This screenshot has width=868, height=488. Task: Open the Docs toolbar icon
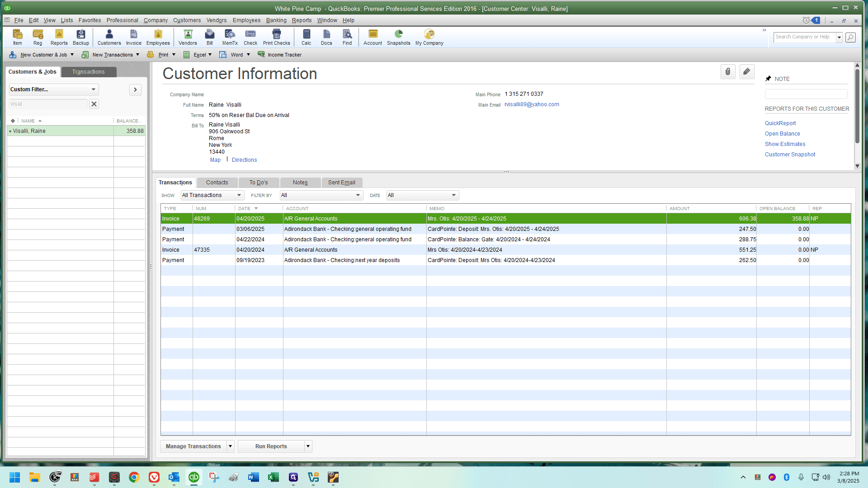click(x=326, y=37)
